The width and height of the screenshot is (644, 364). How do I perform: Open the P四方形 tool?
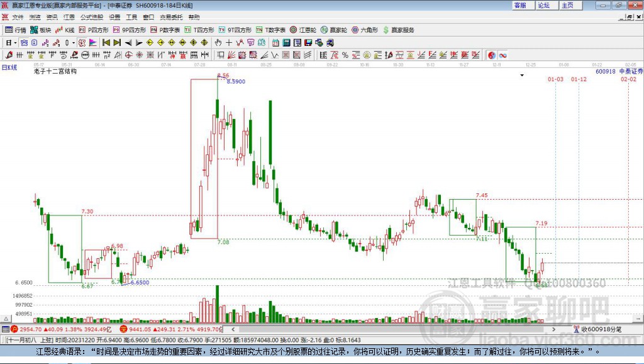coord(94,30)
